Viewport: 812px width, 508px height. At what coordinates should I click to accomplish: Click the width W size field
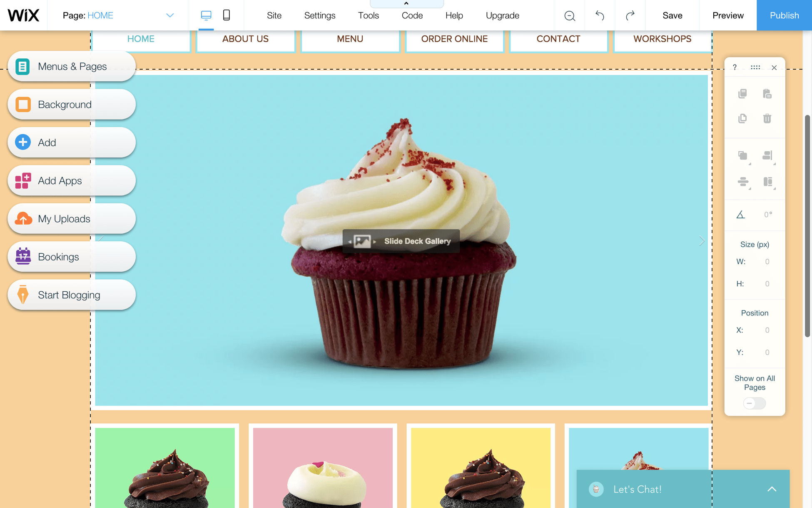[767, 262]
